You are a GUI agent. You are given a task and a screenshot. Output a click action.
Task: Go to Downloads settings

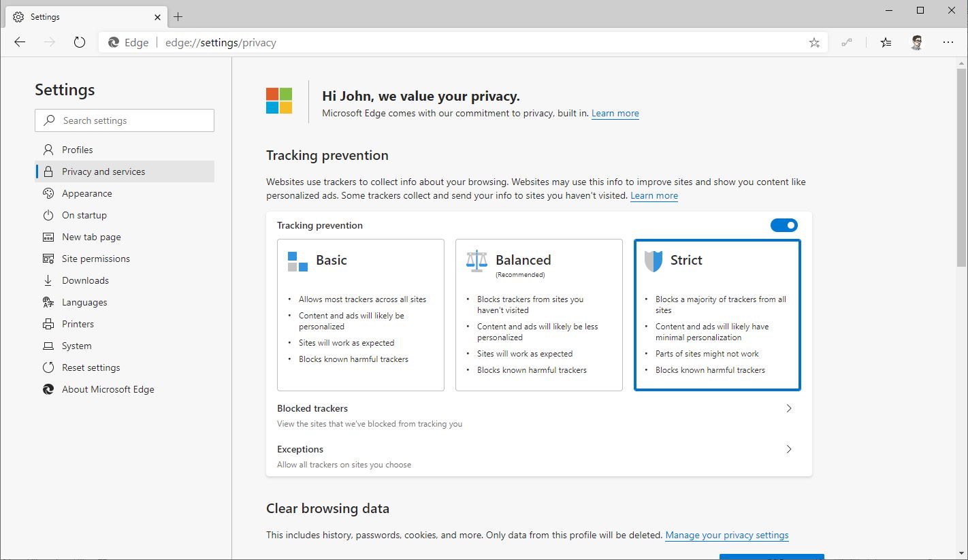tap(84, 280)
